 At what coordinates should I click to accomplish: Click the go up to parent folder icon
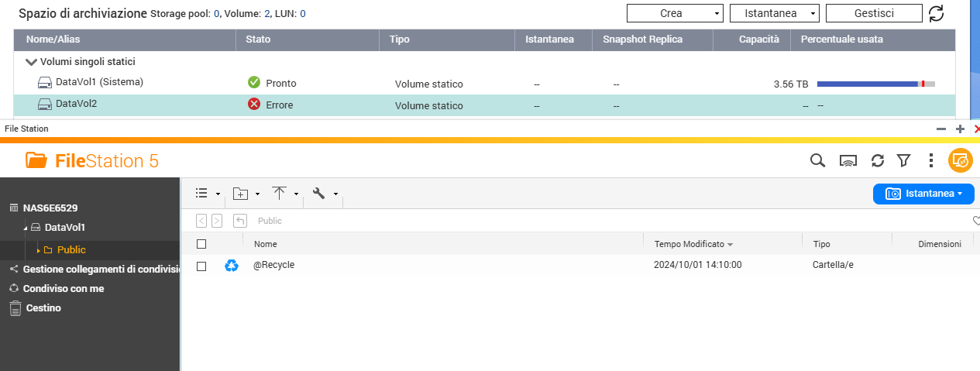click(240, 221)
